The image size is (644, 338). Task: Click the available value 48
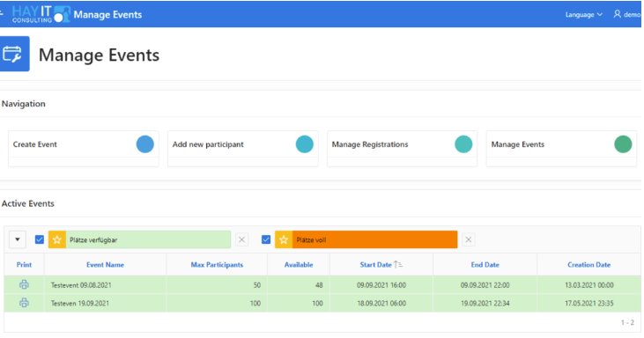(319, 285)
